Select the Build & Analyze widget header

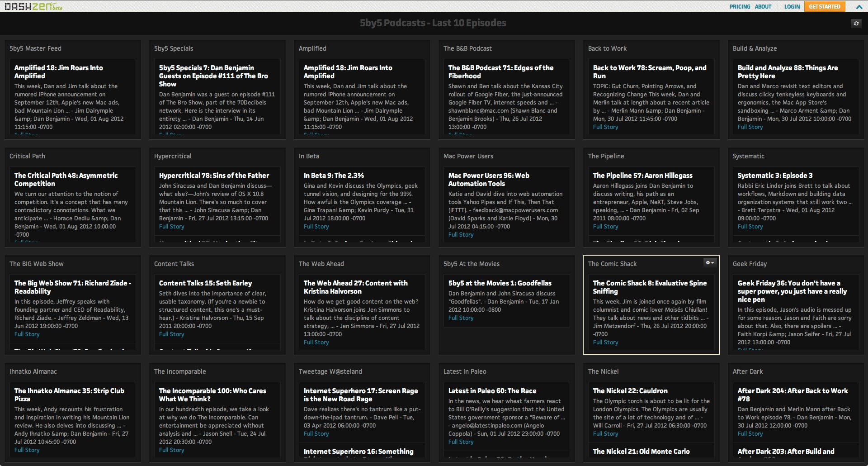[x=755, y=48]
